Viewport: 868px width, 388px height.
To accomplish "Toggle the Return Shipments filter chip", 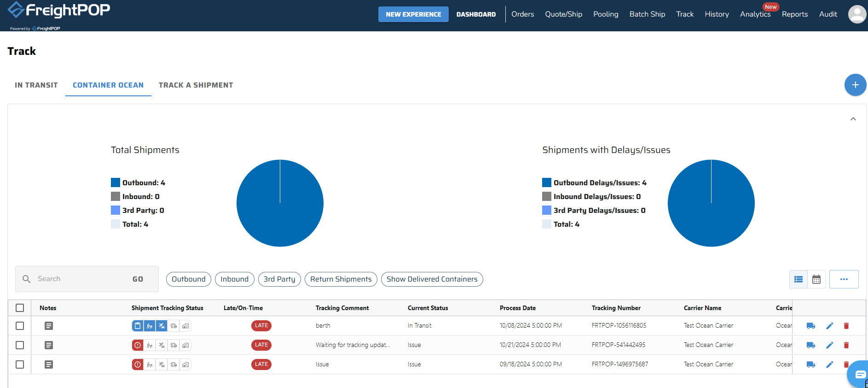I will [x=341, y=279].
